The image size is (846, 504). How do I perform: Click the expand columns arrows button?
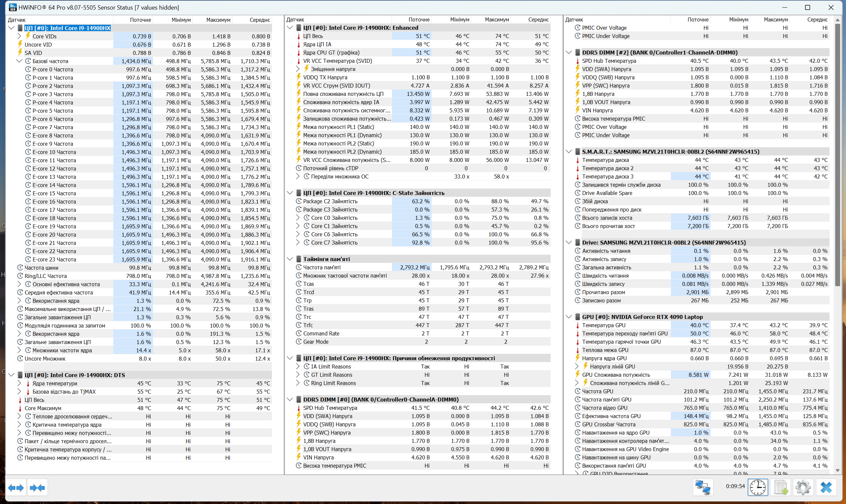point(16,488)
